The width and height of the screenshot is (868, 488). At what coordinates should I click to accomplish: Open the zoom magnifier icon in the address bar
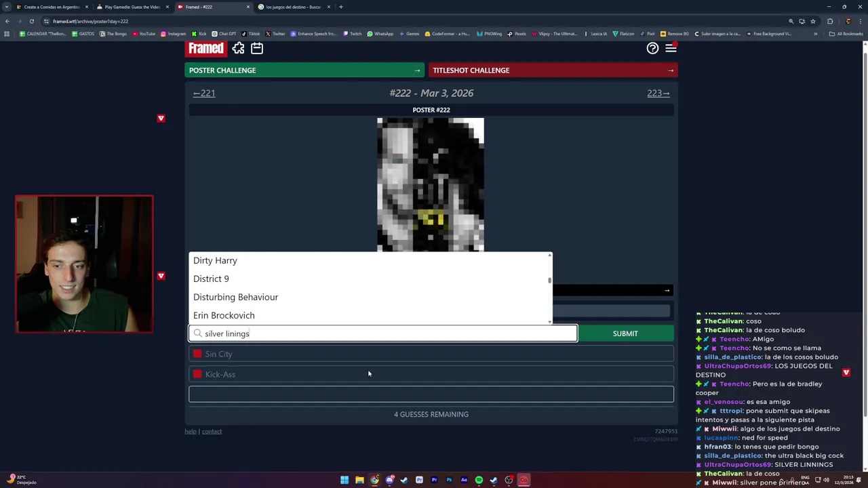pyautogui.click(x=791, y=21)
